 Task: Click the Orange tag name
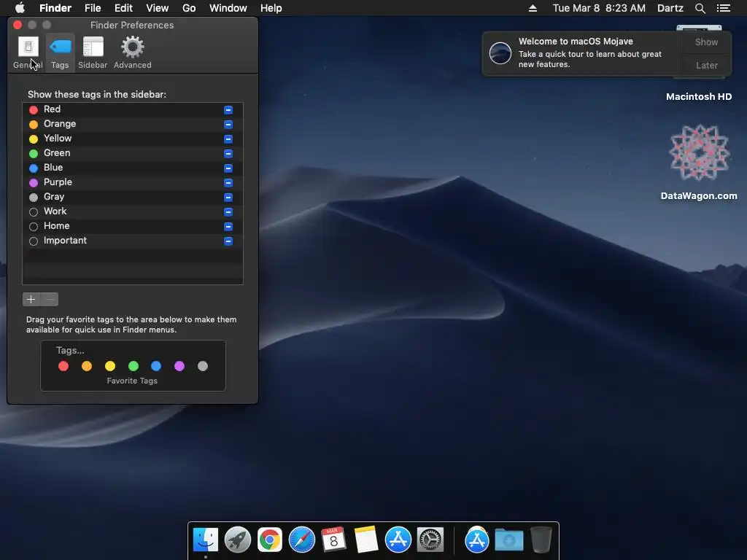coord(60,124)
